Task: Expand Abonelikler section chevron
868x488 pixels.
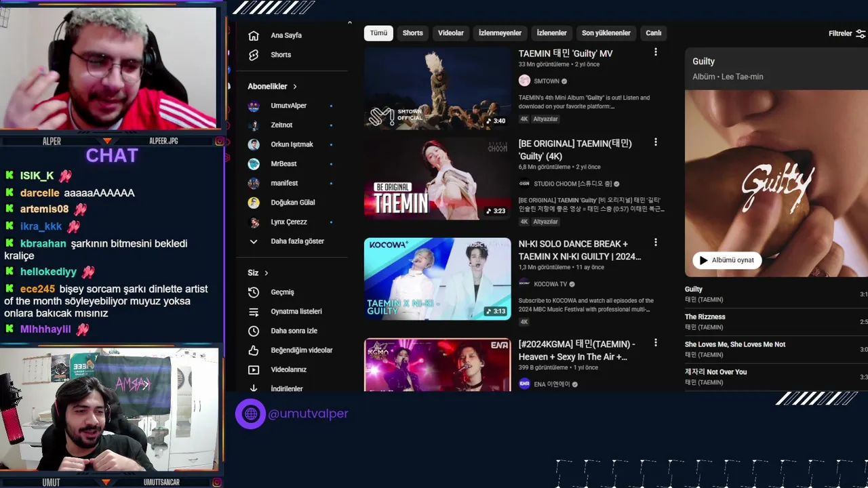Action: [295, 87]
